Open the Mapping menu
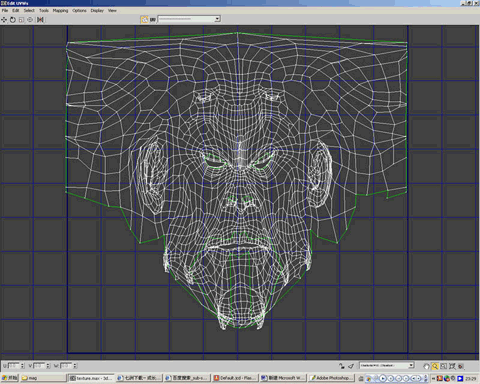Image resolution: width=480 pixels, height=384 pixels. coord(60,11)
